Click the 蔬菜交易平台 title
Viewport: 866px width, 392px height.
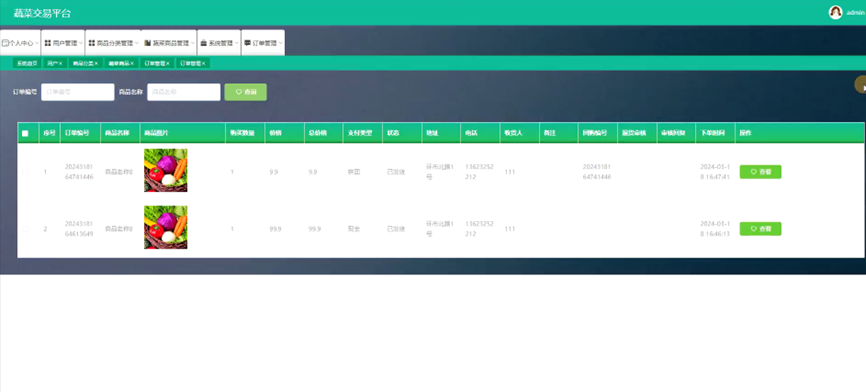42,14
